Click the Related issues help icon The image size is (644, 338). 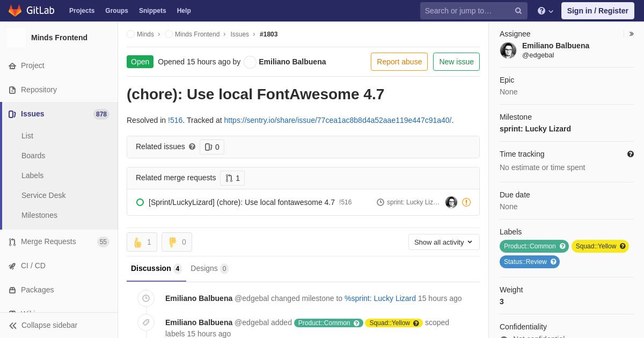pos(192,146)
